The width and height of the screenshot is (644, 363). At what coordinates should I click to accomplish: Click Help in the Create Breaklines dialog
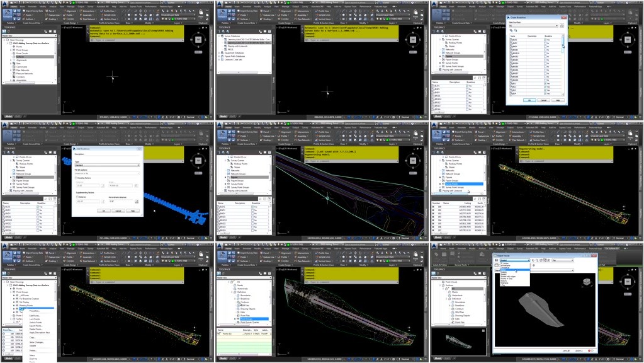[557, 100]
